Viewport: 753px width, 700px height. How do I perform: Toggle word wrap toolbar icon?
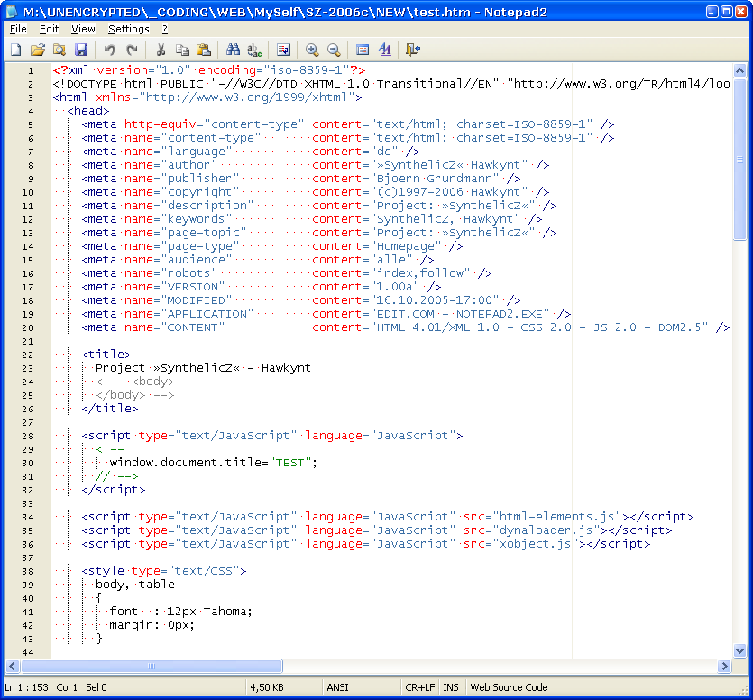(283, 50)
